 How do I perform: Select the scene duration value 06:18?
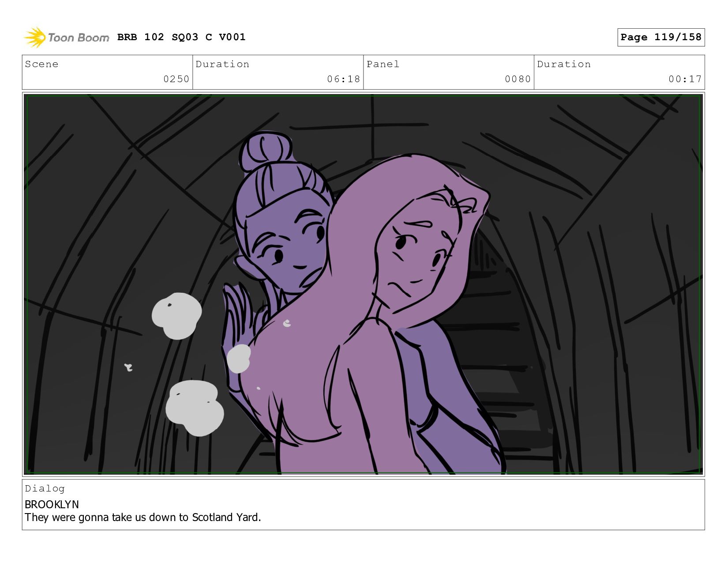[x=343, y=79]
